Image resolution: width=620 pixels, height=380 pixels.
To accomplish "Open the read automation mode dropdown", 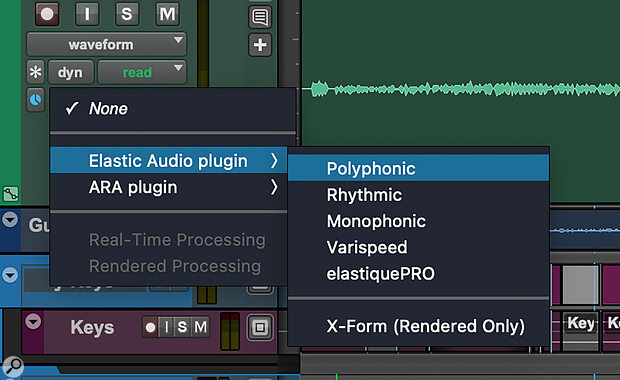I will pyautogui.click(x=142, y=72).
